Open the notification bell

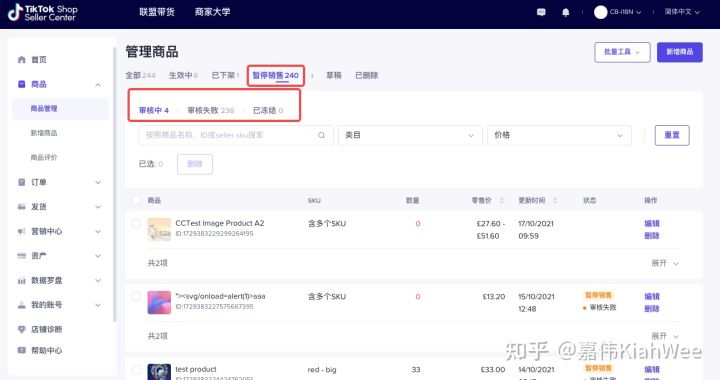click(x=566, y=12)
